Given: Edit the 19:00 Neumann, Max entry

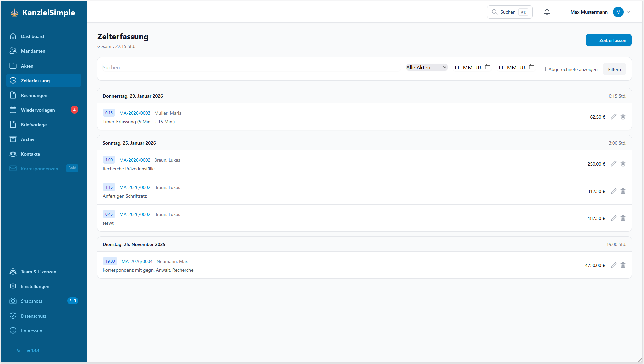Looking at the screenshot, I should point(613,265).
